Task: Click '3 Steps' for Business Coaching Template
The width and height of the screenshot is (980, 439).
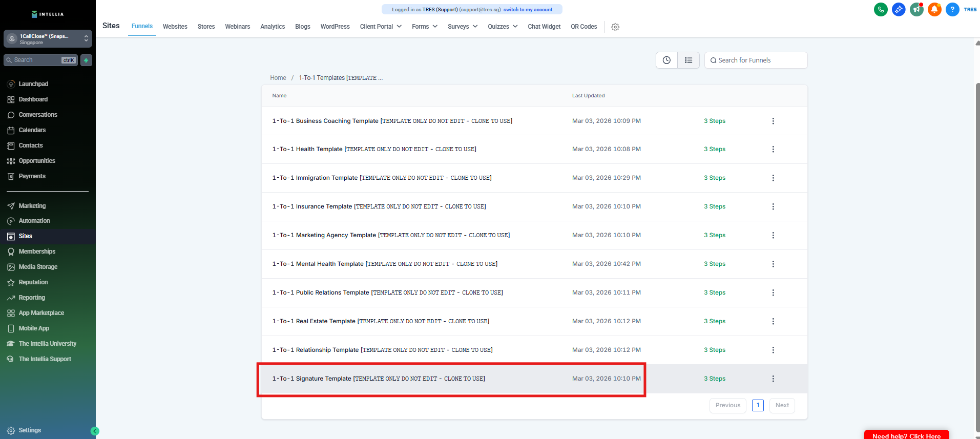Action: pos(715,121)
